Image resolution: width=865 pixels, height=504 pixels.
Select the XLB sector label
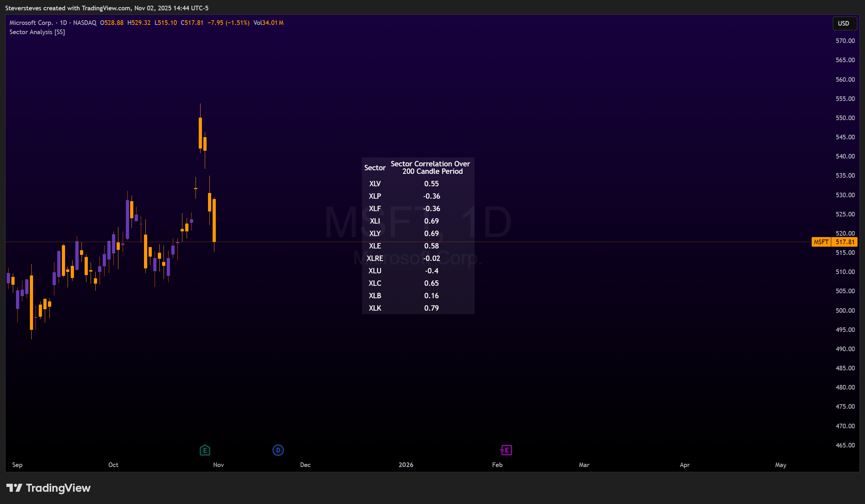pos(375,296)
